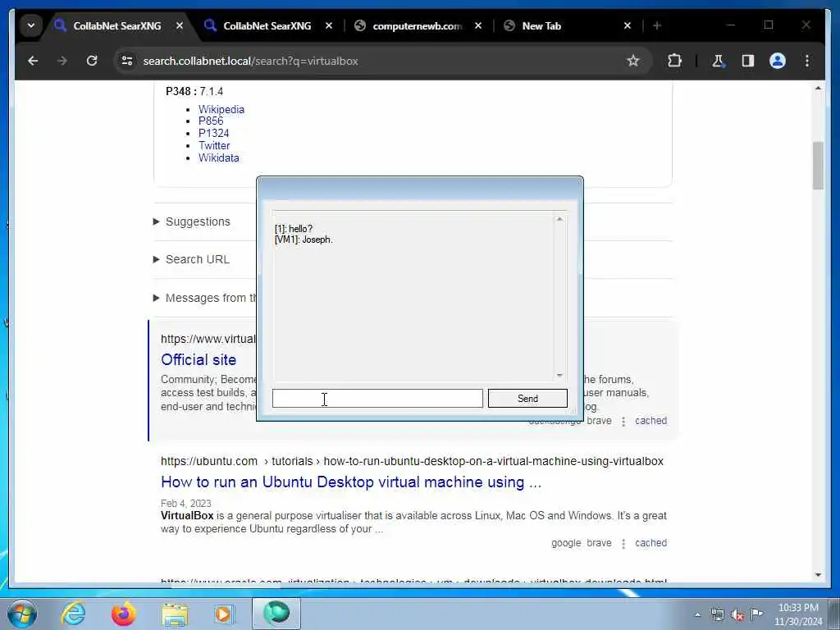840x630 pixels.
Task: Launch Internet Explorer from the taskbar
Action: [72, 614]
